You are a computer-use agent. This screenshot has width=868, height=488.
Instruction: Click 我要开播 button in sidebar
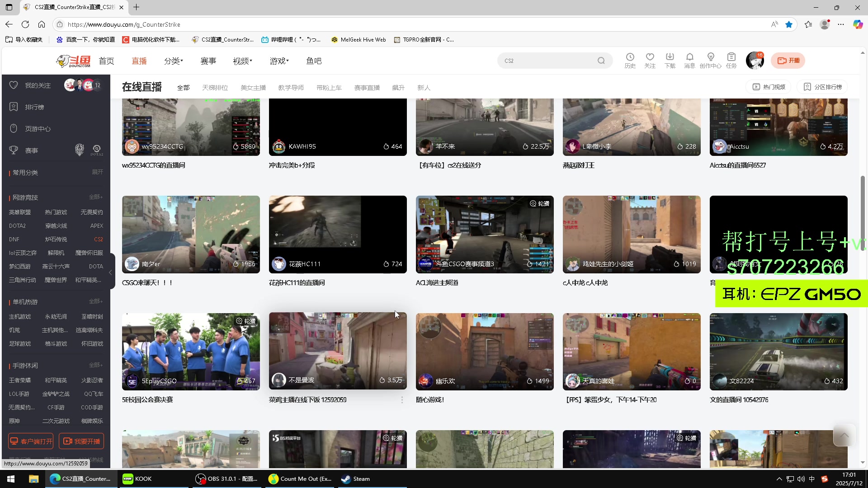pyautogui.click(x=81, y=441)
